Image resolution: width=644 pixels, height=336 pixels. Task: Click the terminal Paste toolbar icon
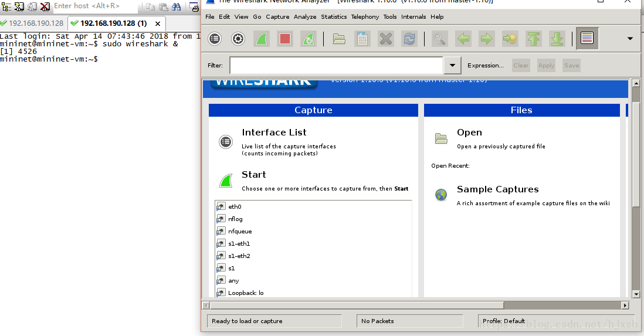point(164,6)
